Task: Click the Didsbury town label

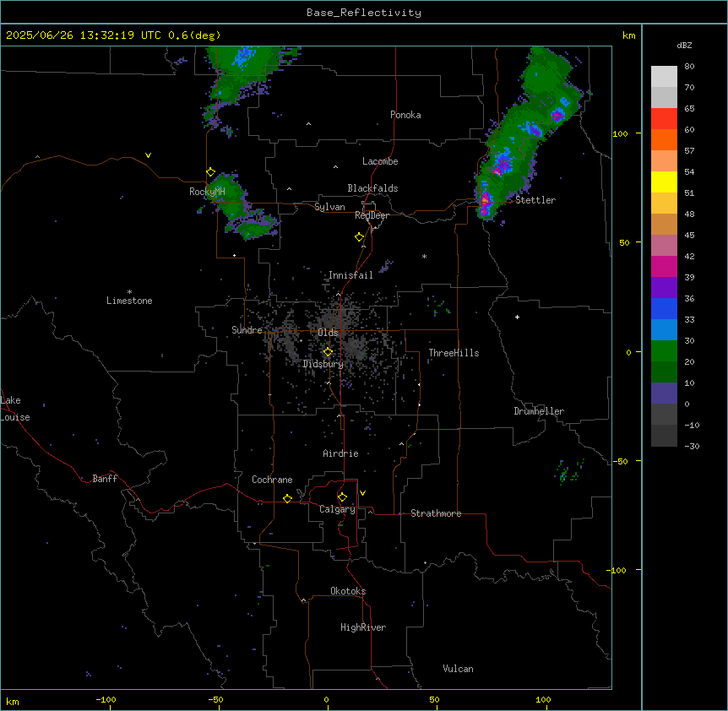Action: 323,364
